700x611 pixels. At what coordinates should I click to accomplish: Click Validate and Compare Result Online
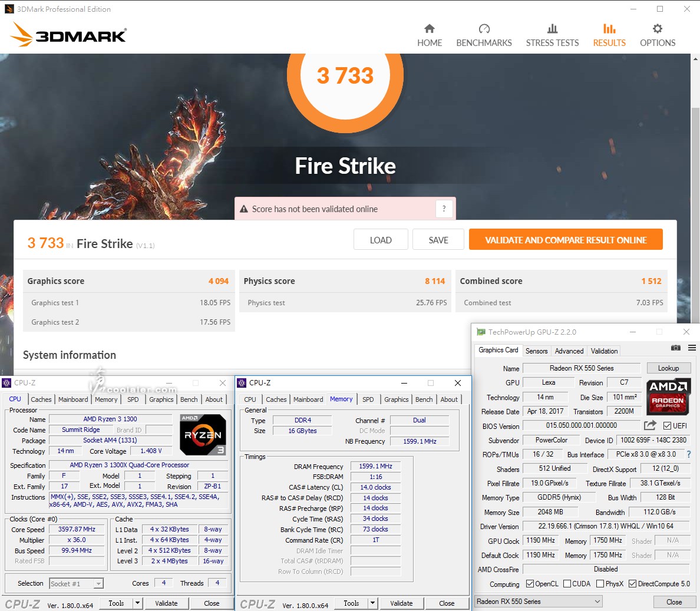pyautogui.click(x=566, y=240)
